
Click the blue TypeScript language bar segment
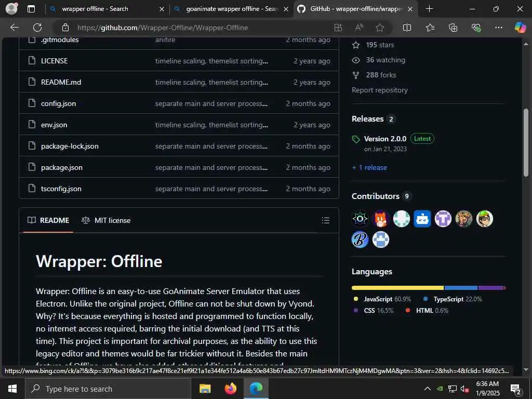point(461,288)
